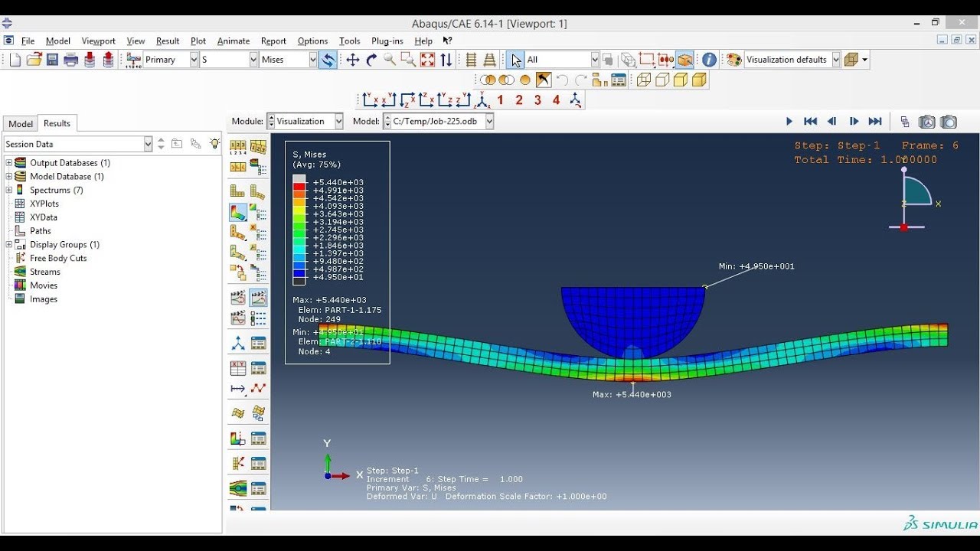This screenshot has width=980, height=551.
Task: Click the red color band in legend
Action: click(x=299, y=187)
